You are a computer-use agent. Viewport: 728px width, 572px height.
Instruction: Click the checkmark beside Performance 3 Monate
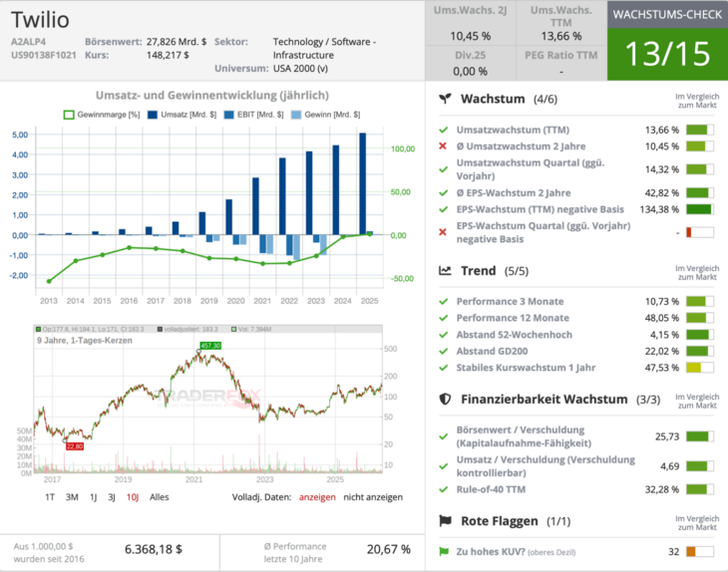tap(444, 302)
